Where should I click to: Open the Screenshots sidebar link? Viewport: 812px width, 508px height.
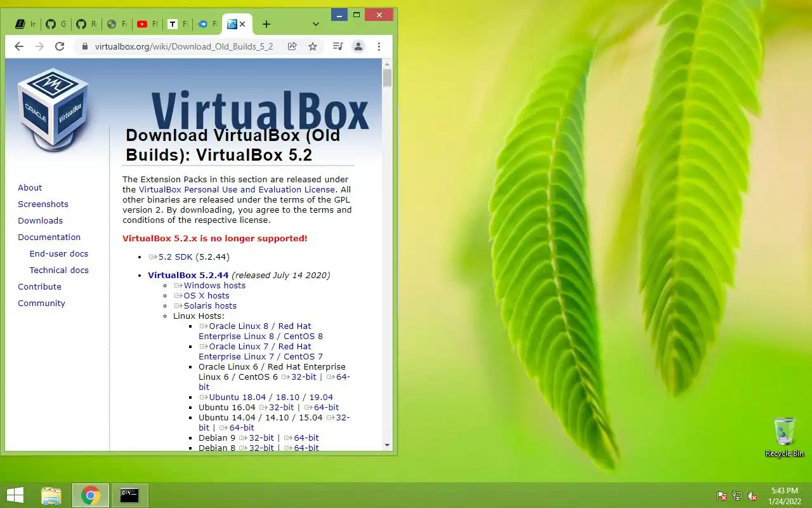[x=43, y=204]
